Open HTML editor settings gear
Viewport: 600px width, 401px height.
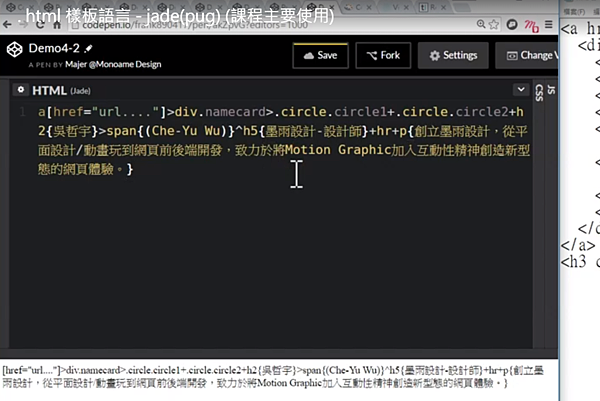click(21, 90)
